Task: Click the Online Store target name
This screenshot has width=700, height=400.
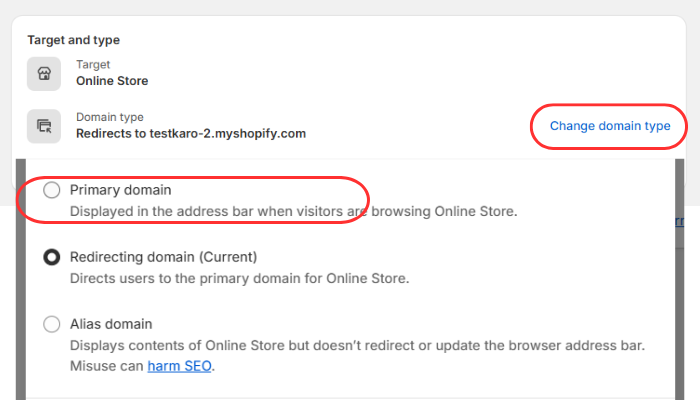Action: [112, 81]
